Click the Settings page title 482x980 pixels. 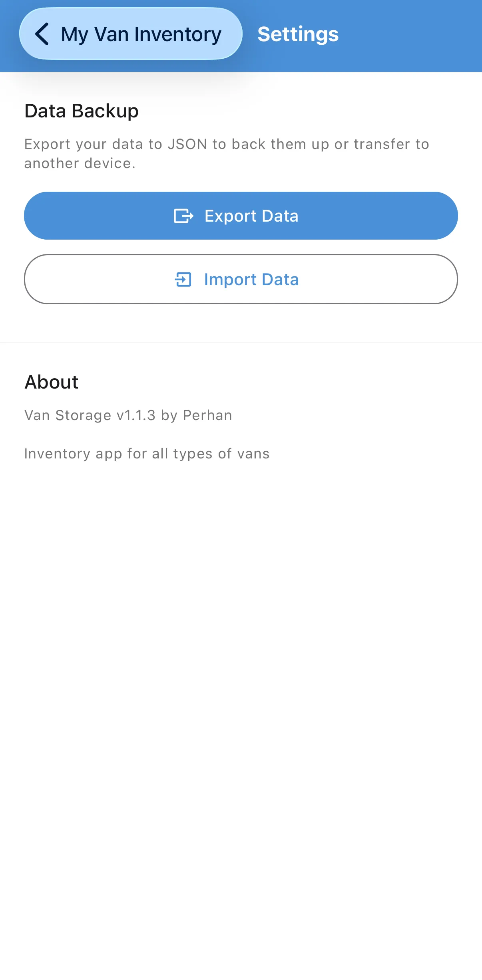click(x=298, y=34)
